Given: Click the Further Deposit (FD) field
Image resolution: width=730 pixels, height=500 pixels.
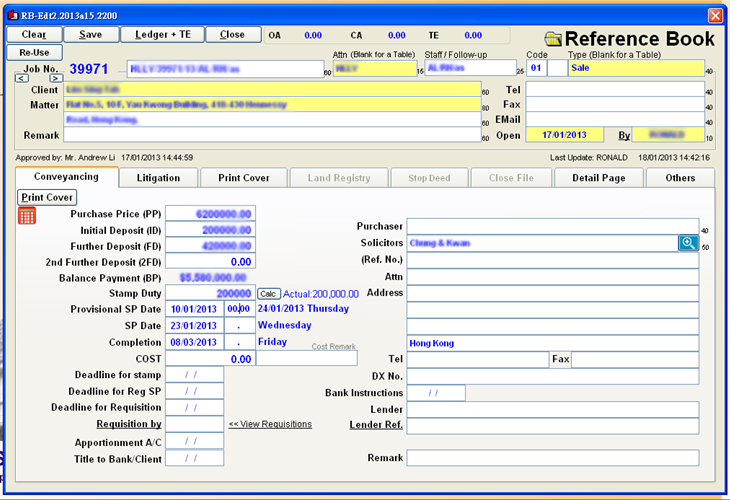Looking at the screenshot, I should (210, 246).
